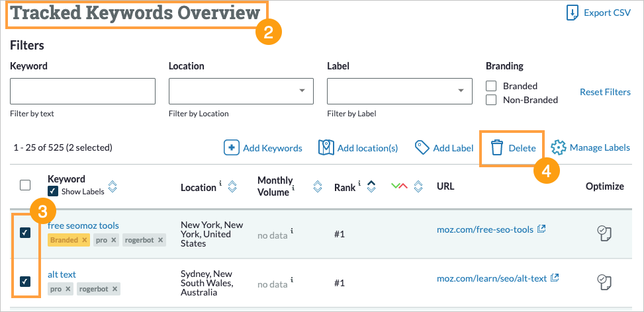This screenshot has height=312, width=644.
Task: Toggle the Show Labels checkbox
Action: (53, 191)
